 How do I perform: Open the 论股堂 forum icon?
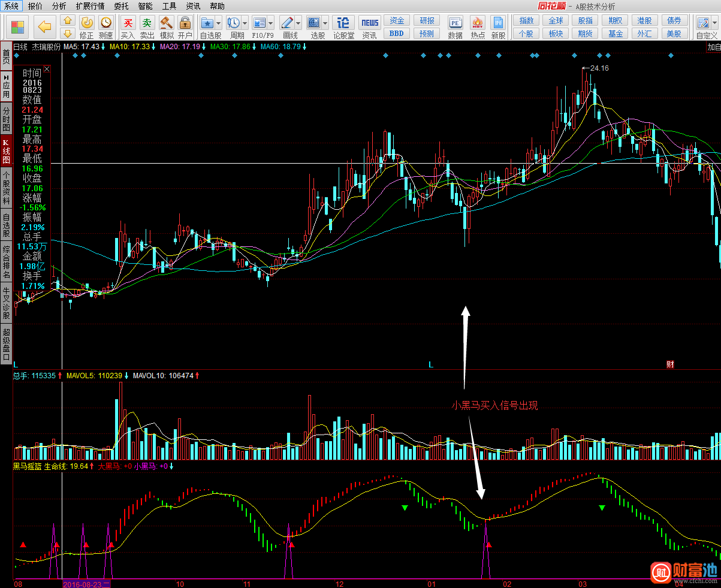click(x=343, y=23)
